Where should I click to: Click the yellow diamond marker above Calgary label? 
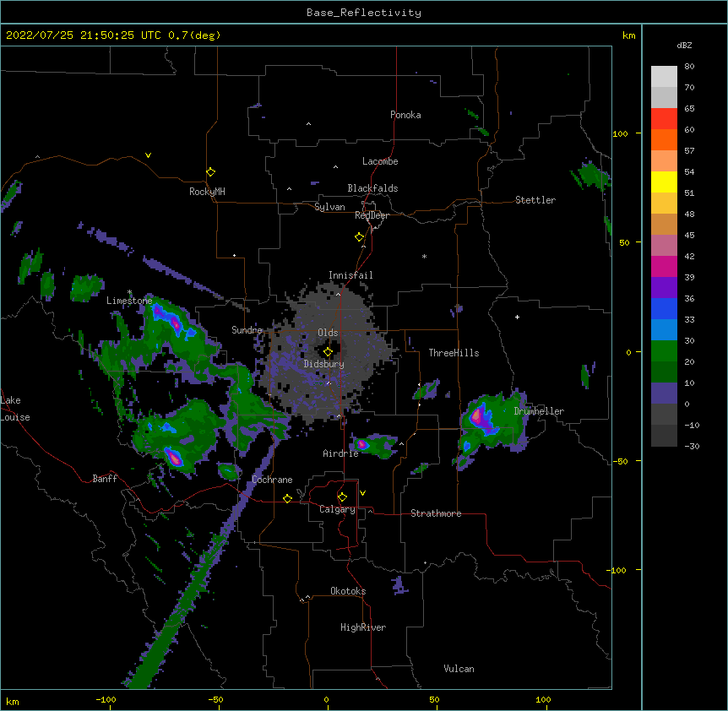coord(342,497)
